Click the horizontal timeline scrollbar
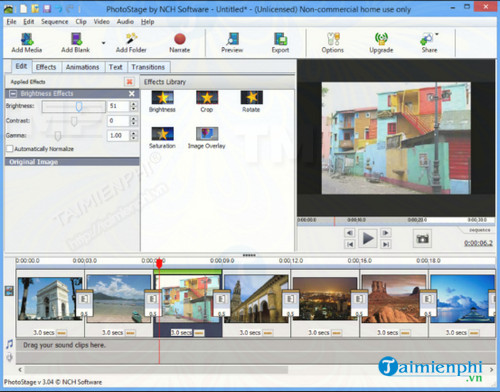The image size is (500, 392). pyautogui.click(x=156, y=370)
